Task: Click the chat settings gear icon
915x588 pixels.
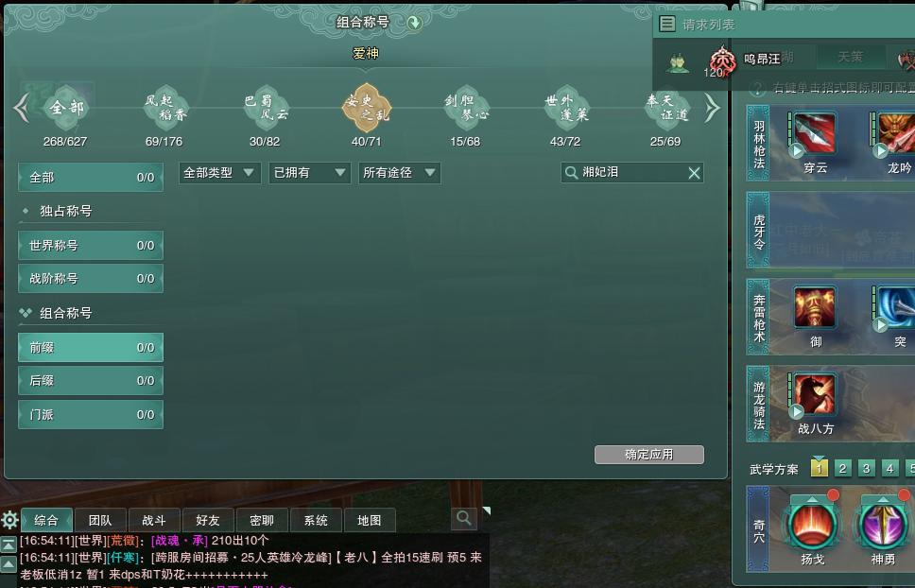Action: click(x=9, y=519)
